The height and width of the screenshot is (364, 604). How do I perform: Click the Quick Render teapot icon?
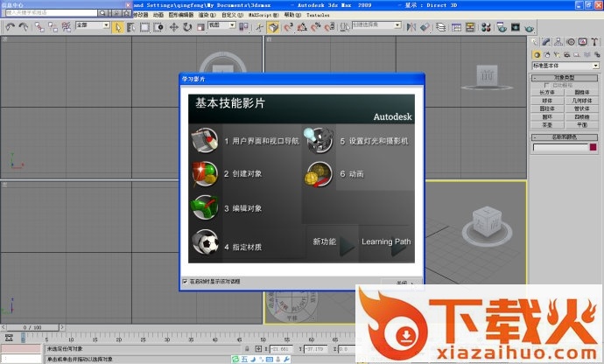click(x=529, y=28)
